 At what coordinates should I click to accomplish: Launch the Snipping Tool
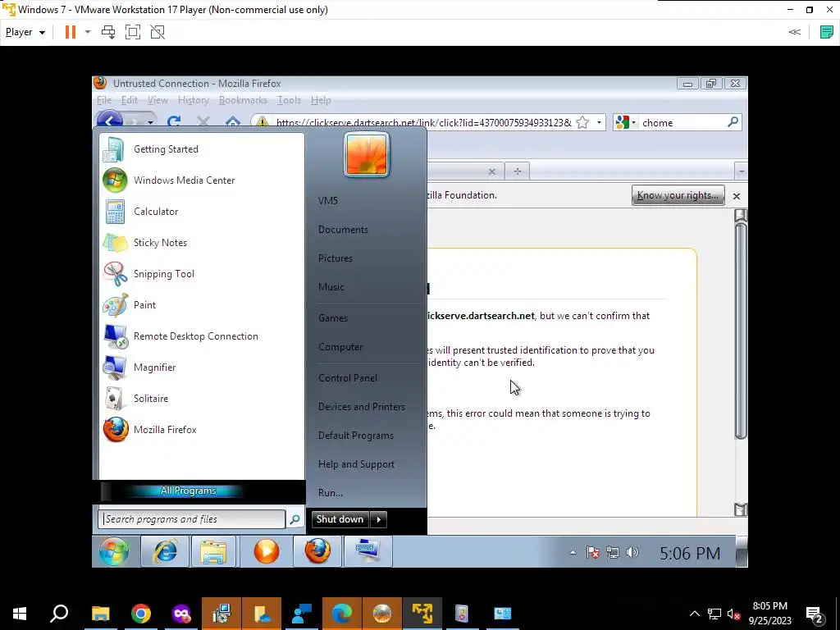point(202,273)
